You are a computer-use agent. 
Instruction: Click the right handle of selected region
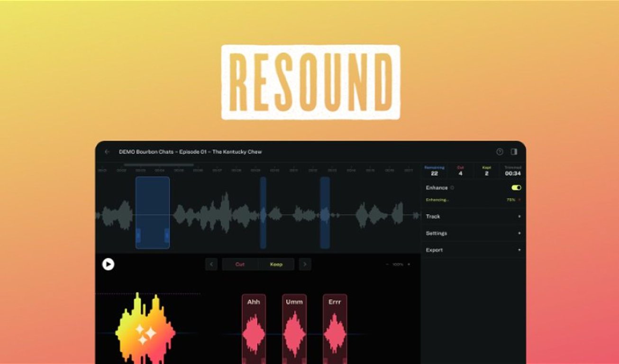click(167, 235)
